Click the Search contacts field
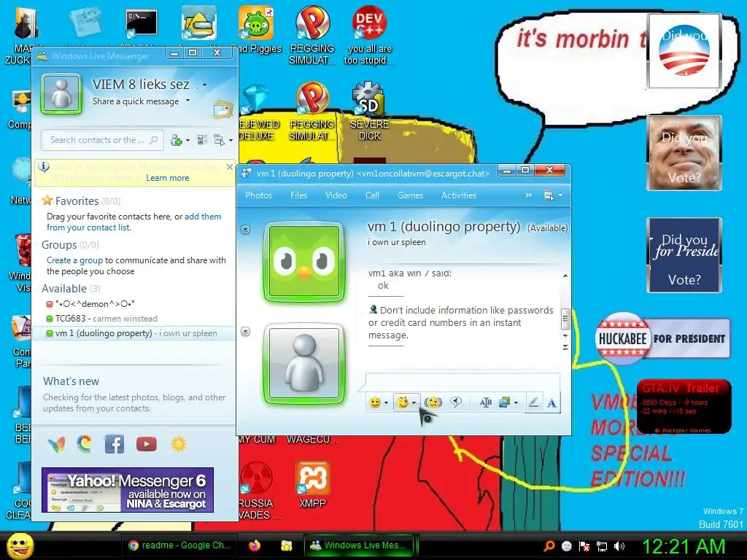Image resolution: width=747 pixels, height=560 pixels. point(102,140)
